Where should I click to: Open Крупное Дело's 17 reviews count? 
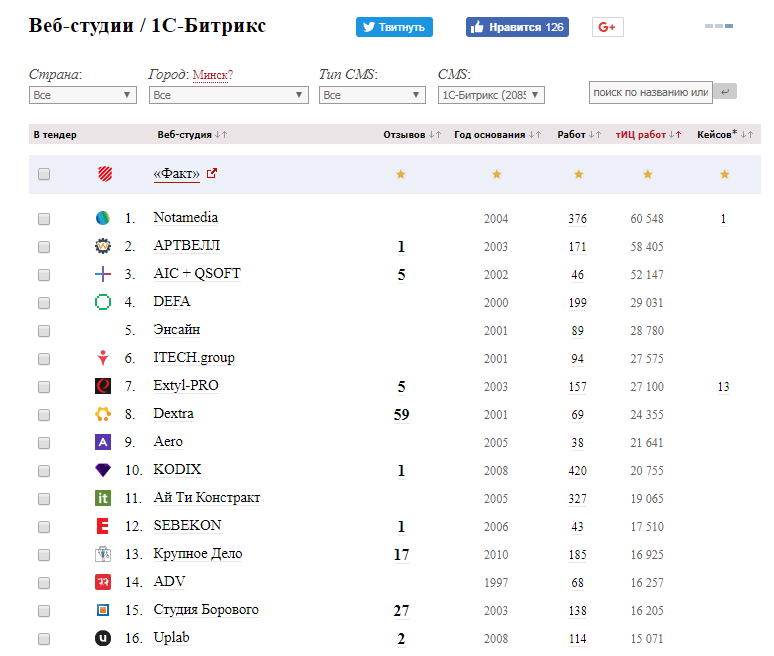401,554
